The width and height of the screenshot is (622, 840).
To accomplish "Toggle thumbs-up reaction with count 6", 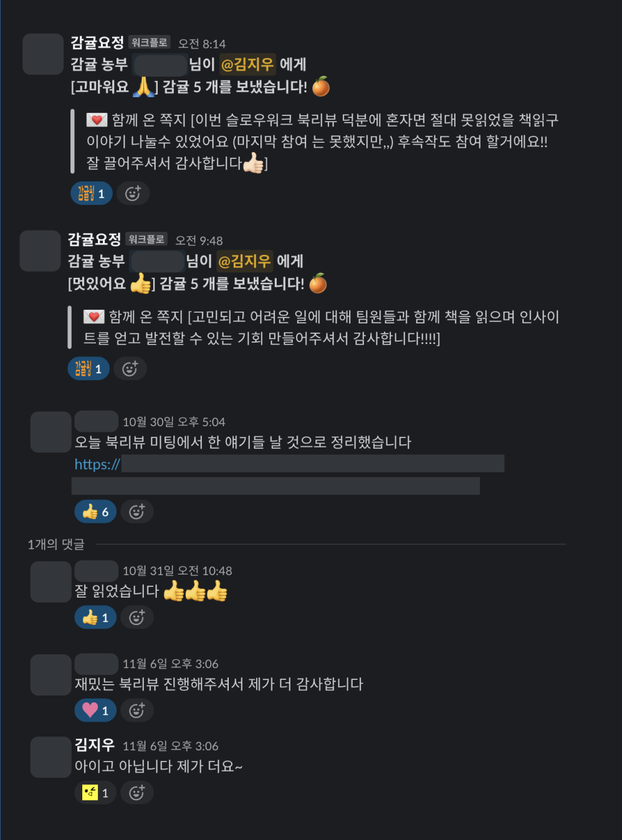I will tap(95, 512).
